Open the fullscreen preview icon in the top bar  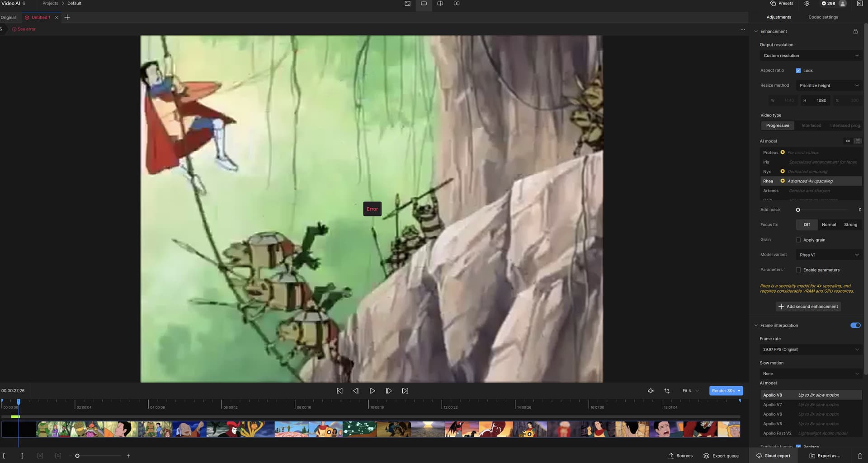(x=407, y=4)
